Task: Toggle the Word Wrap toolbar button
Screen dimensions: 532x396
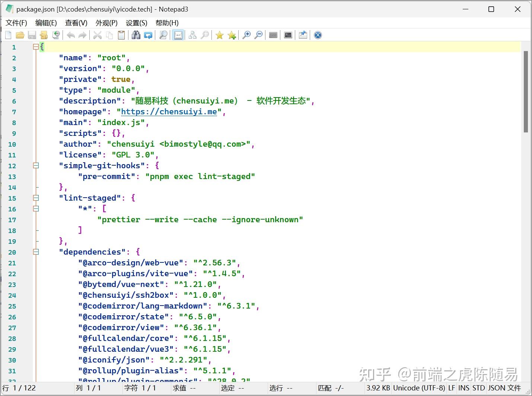Action: [178, 35]
